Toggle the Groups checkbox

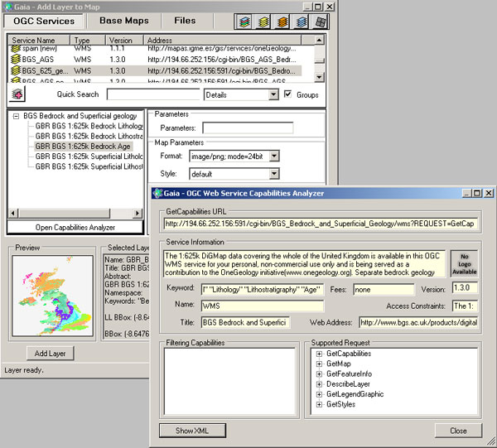click(287, 94)
